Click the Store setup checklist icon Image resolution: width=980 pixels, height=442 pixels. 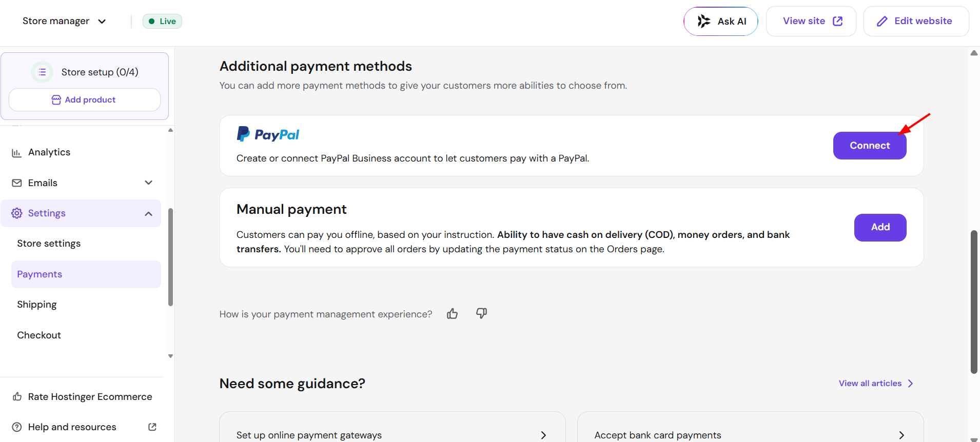(x=42, y=72)
